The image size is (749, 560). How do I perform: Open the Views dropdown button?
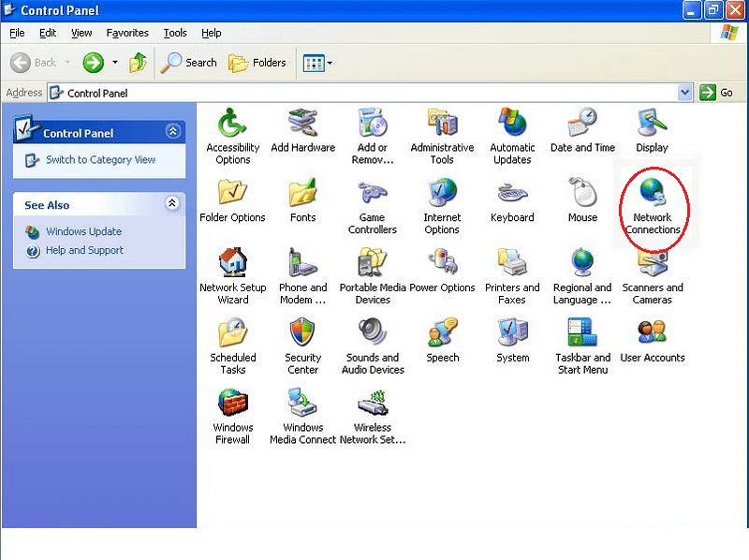[x=317, y=63]
